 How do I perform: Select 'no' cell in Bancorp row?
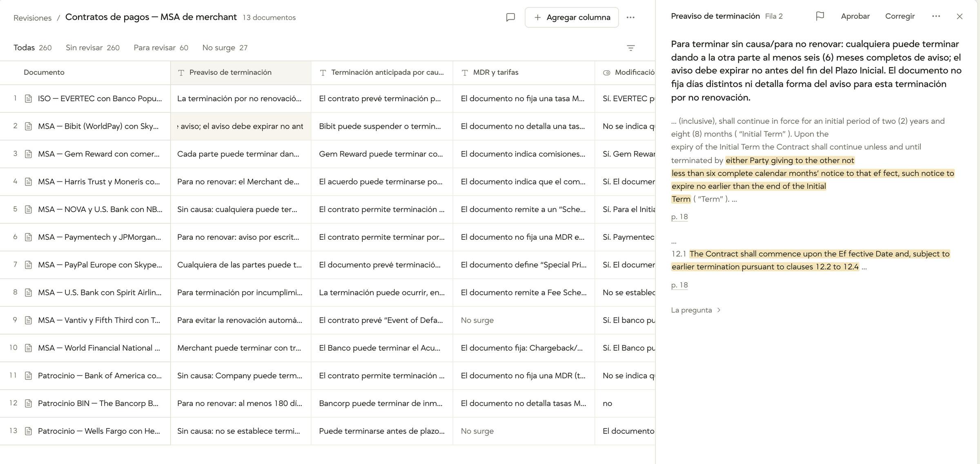coord(625,404)
